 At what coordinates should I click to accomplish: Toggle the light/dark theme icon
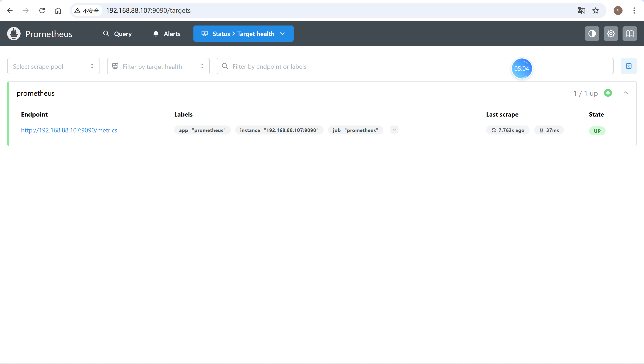click(x=592, y=34)
